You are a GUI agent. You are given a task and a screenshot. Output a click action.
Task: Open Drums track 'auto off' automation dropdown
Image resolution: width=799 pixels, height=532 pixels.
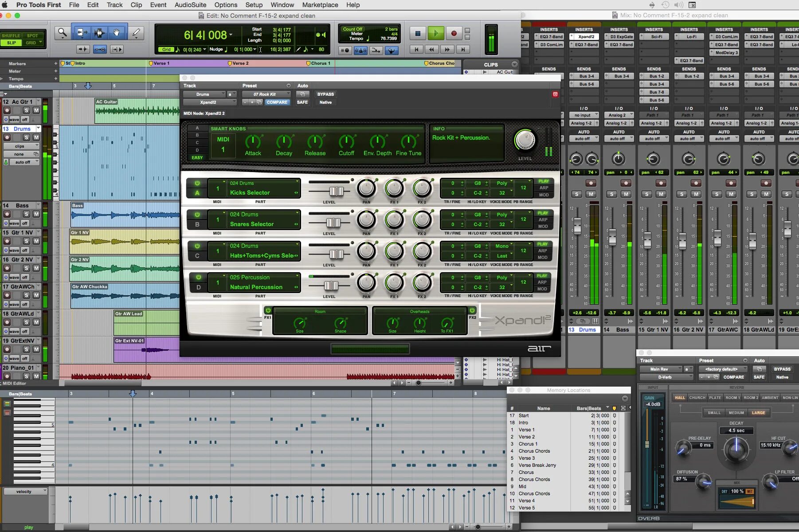coord(24,162)
